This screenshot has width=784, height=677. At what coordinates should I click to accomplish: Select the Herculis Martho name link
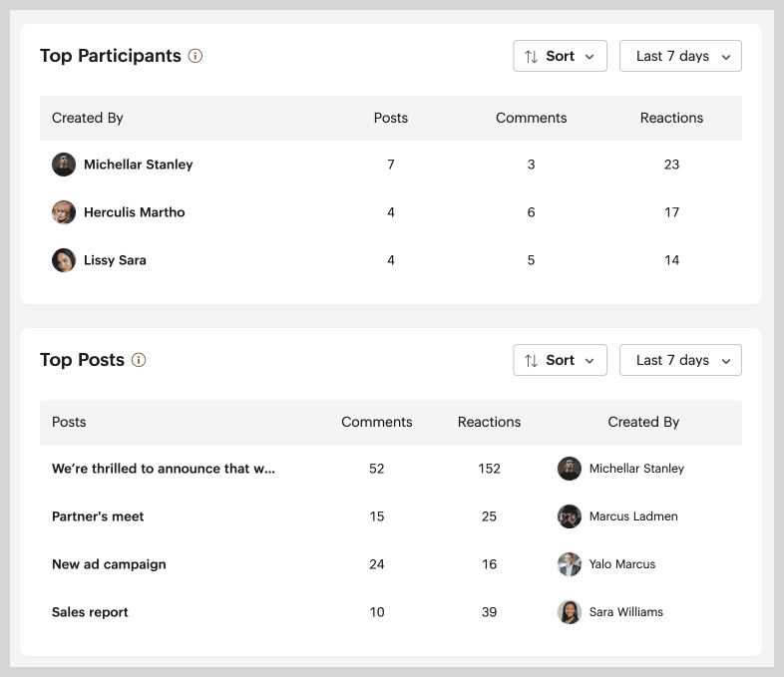[x=134, y=212]
